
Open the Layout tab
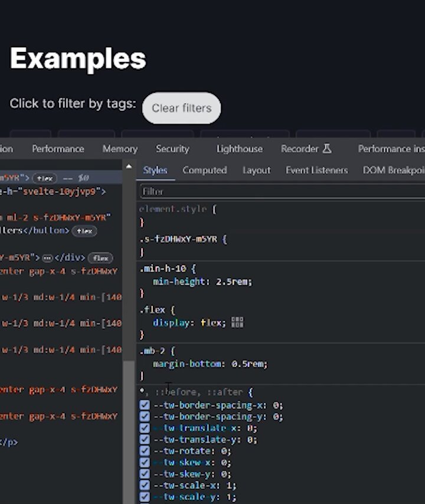click(x=257, y=170)
